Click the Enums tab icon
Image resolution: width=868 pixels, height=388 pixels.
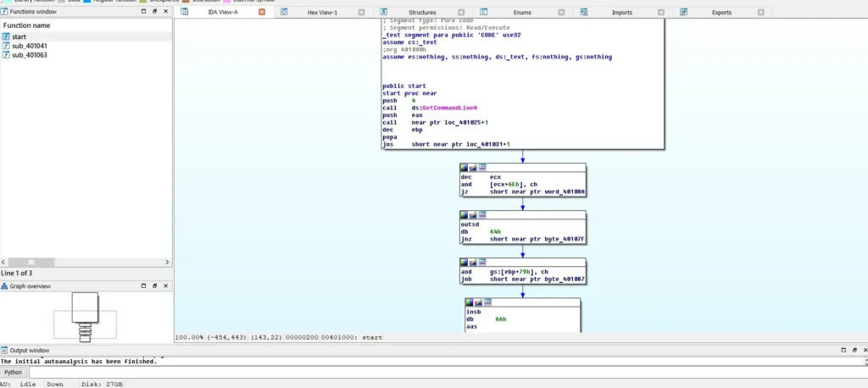(x=483, y=12)
